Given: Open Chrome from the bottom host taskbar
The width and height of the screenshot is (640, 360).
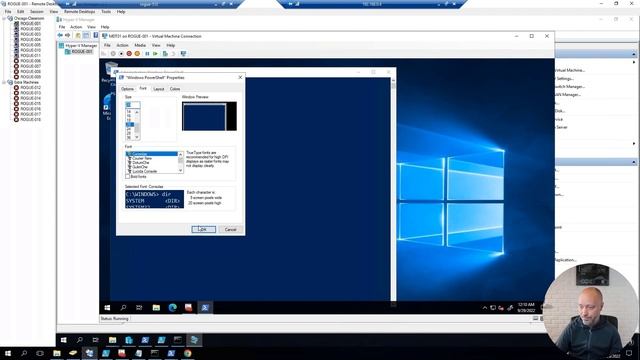Looking at the screenshot, I should (188, 353).
